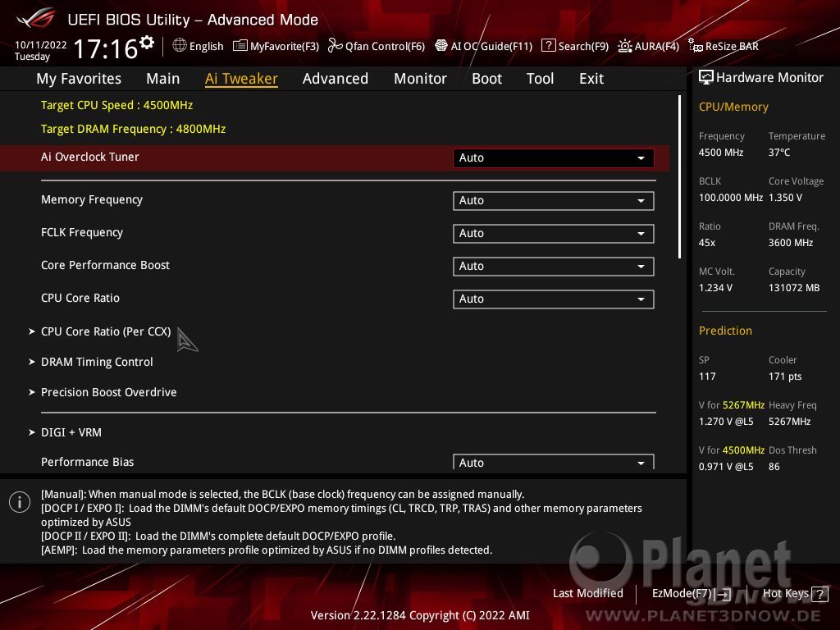Open Qfan Control(F6) label
The width and height of the screenshot is (840, 630).
point(386,47)
